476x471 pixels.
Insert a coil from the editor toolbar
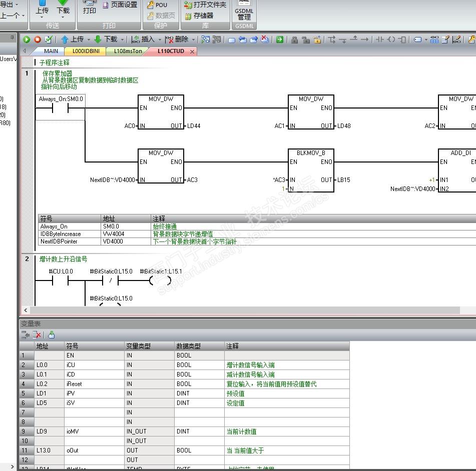pos(391,39)
